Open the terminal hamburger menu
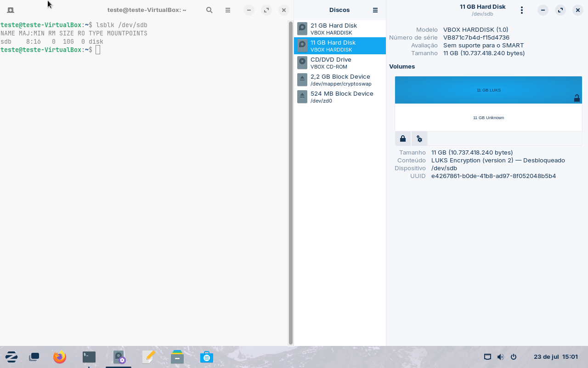Screen dimensions: 588x368 (x=228, y=10)
